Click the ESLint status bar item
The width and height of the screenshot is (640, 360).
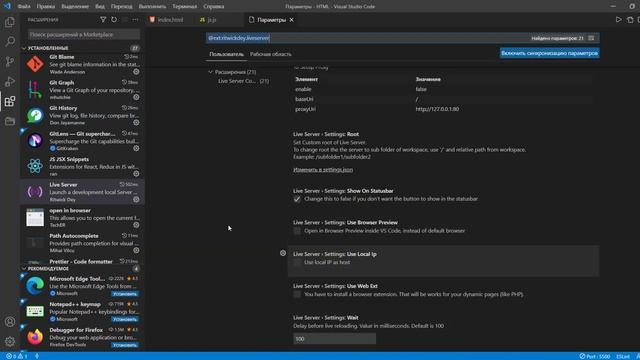pos(623,356)
